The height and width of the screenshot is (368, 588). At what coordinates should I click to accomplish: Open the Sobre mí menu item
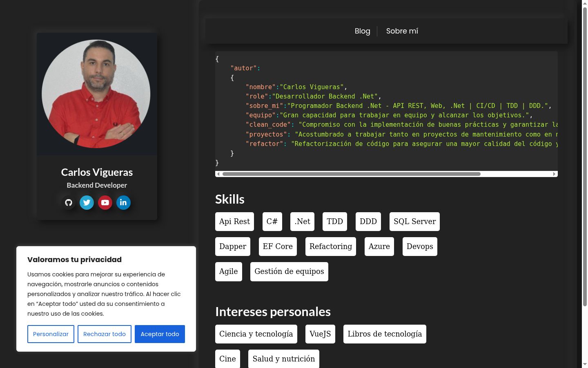click(402, 31)
